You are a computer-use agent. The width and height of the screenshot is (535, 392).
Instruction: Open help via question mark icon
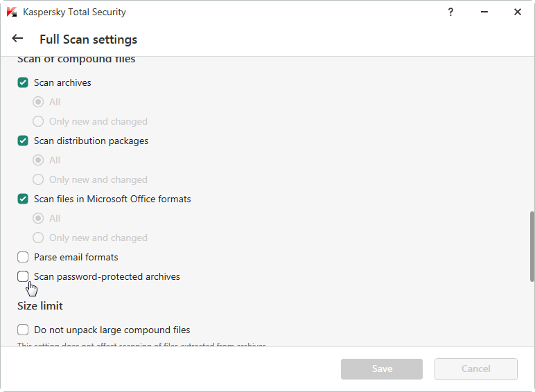coord(451,12)
